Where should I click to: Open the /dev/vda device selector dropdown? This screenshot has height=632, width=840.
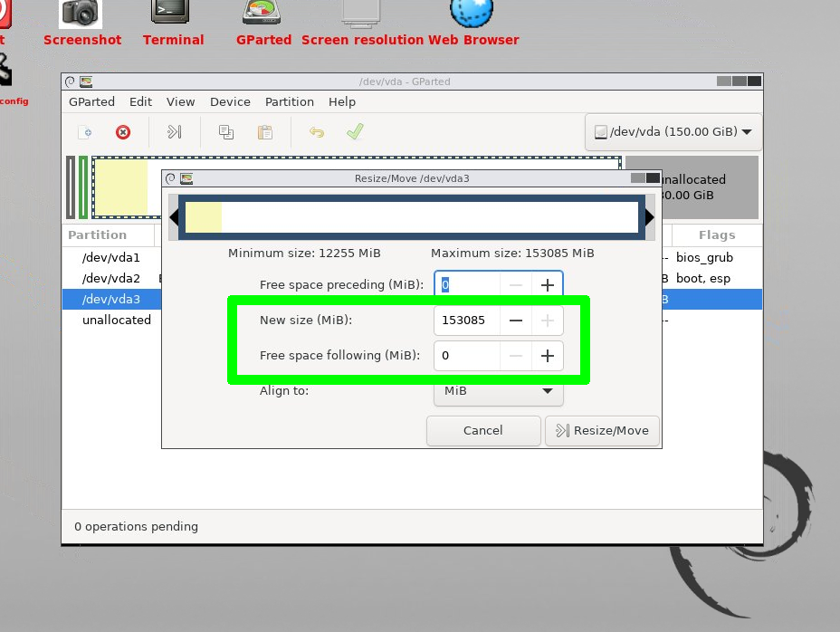tap(673, 131)
